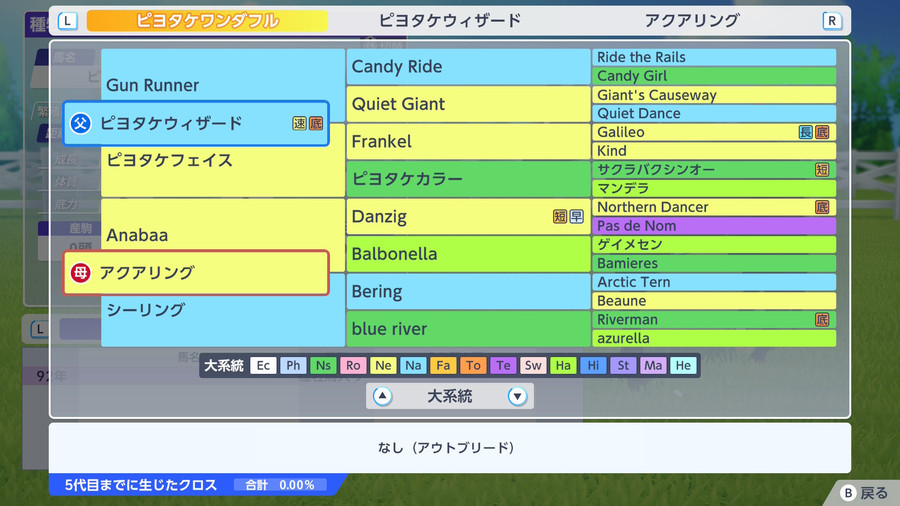Image resolution: width=900 pixels, height=506 pixels.
Task: Select the Frankel cell
Action: pyautogui.click(x=468, y=141)
